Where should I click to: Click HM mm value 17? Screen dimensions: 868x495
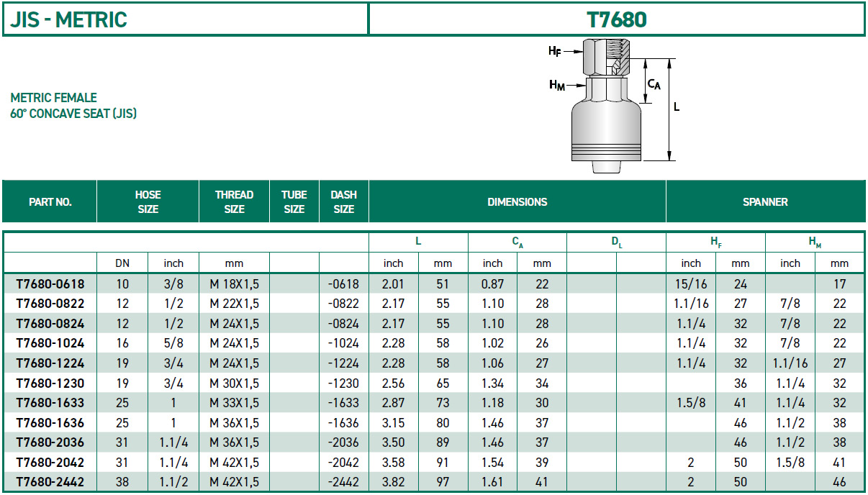(840, 284)
